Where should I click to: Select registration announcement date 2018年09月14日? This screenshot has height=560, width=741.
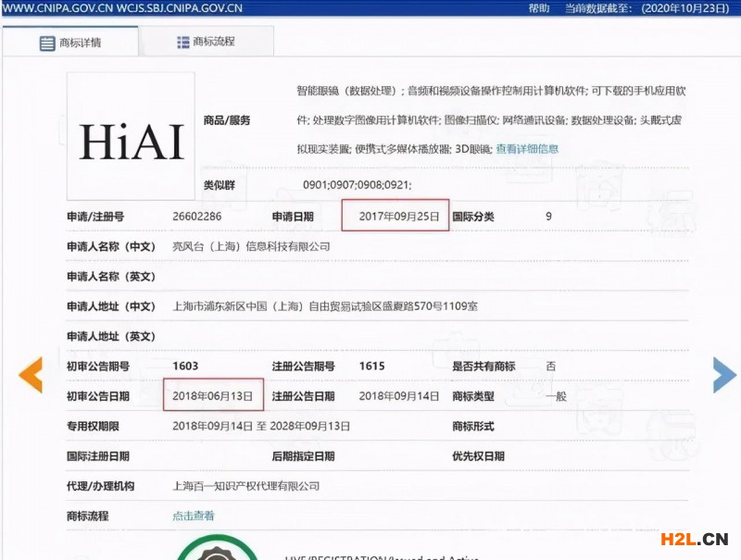(x=399, y=395)
